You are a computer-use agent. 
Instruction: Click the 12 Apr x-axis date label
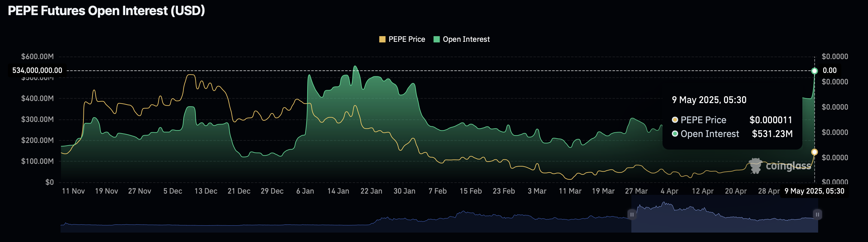tap(703, 191)
